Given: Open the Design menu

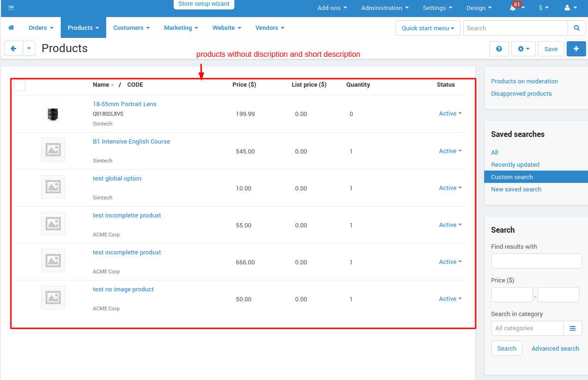Looking at the screenshot, I should pyautogui.click(x=479, y=8).
